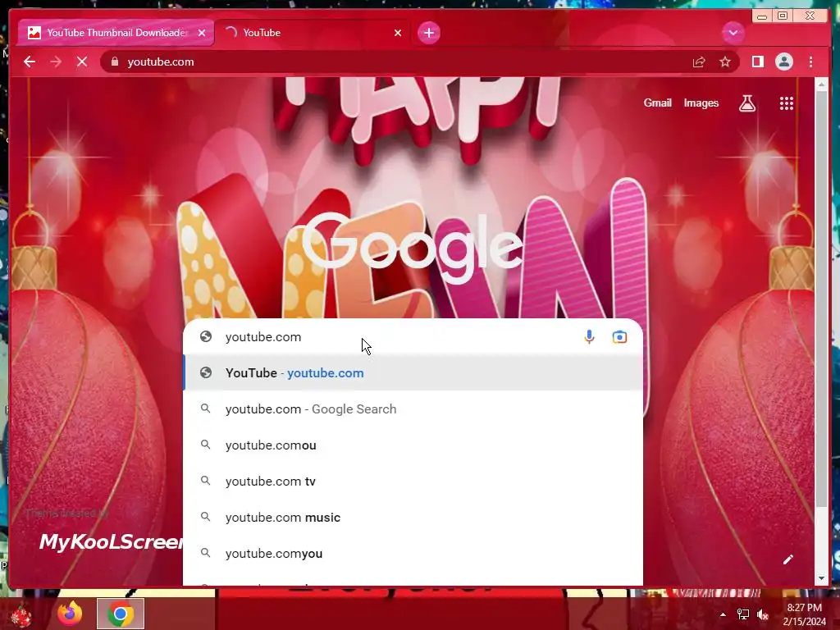Switch to YouTube Thumbnail Downloader tab

click(x=116, y=33)
